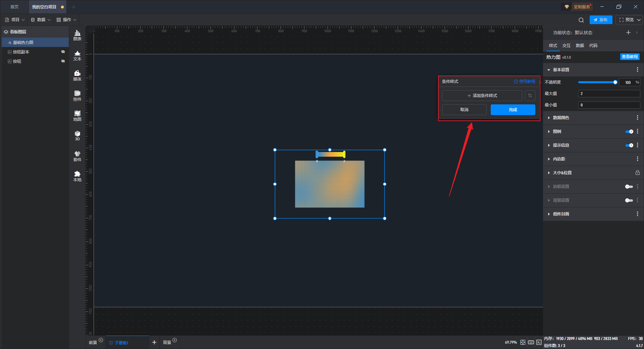Expand the 图例 section
Viewport: 644px width, 349px height.
click(x=549, y=132)
